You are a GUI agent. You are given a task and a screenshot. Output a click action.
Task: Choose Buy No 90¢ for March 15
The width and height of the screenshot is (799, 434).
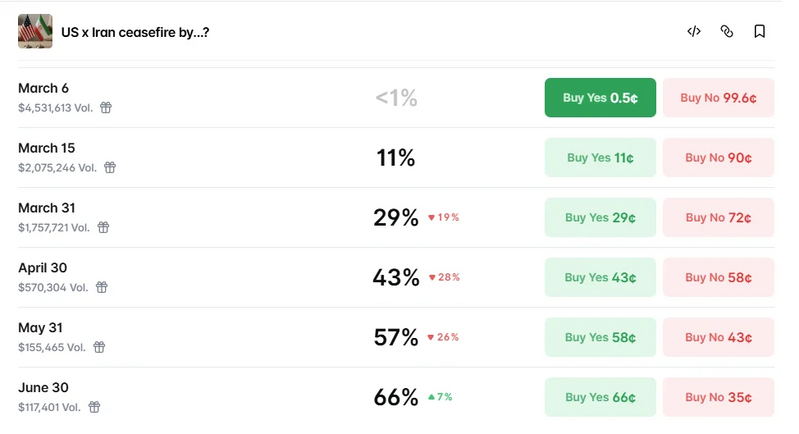tap(718, 158)
